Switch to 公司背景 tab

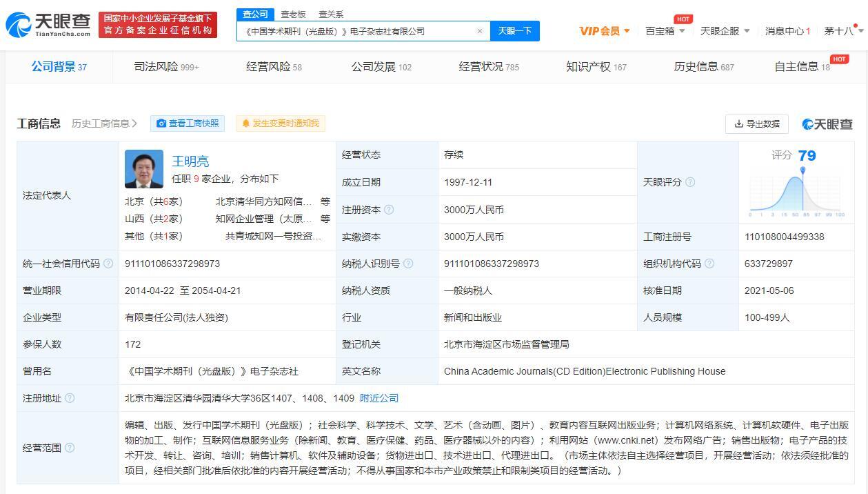(x=59, y=67)
